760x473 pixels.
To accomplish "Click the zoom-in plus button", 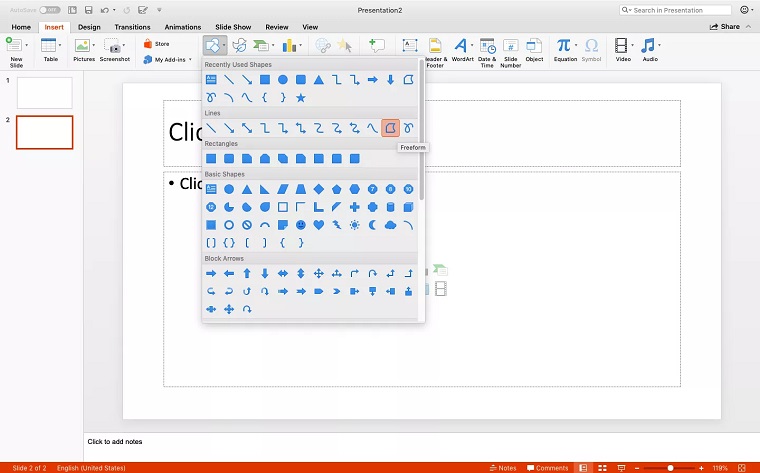I will tap(701, 468).
